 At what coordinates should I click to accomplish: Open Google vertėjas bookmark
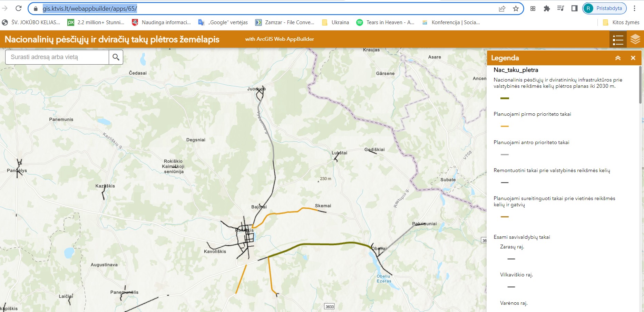click(x=223, y=22)
